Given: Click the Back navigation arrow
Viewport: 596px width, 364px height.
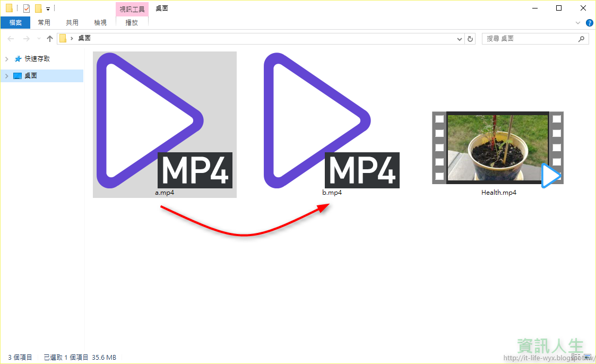Looking at the screenshot, I should click(10, 38).
